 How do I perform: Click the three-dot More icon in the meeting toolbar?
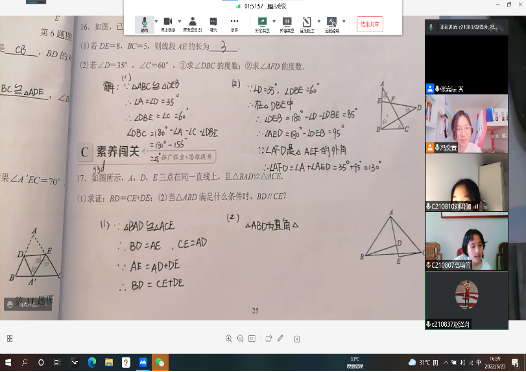click(x=234, y=24)
